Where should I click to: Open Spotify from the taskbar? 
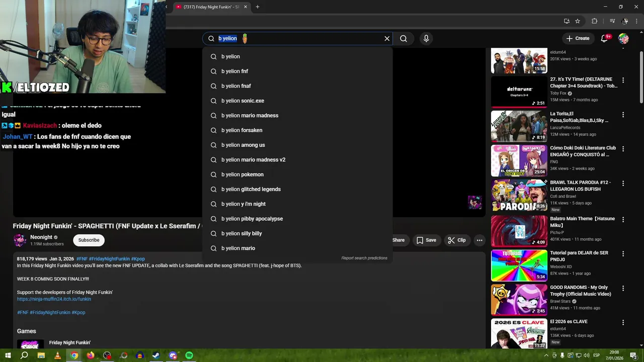pyautogui.click(x=189, y=355)
